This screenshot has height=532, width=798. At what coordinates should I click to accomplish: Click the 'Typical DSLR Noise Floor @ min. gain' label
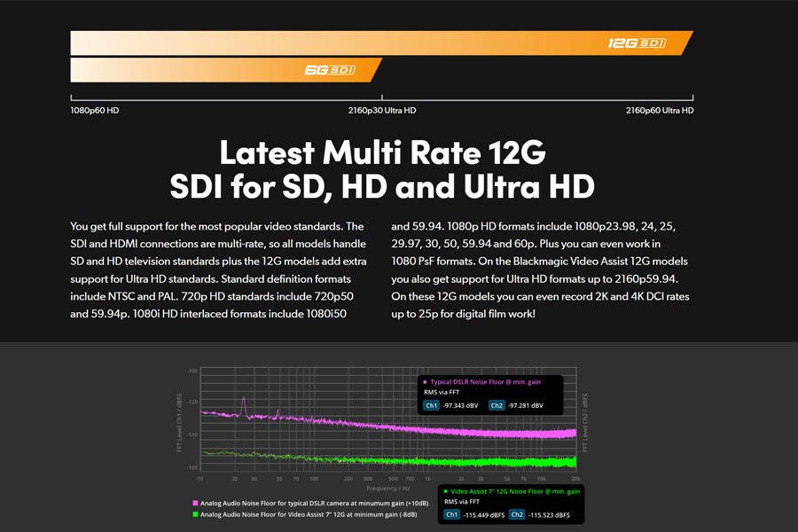485,382
